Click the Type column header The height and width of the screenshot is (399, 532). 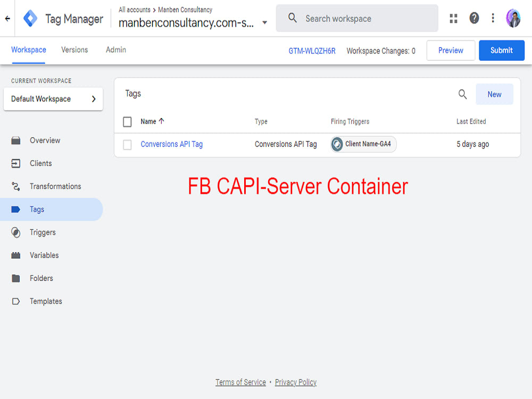click(261, 121)
